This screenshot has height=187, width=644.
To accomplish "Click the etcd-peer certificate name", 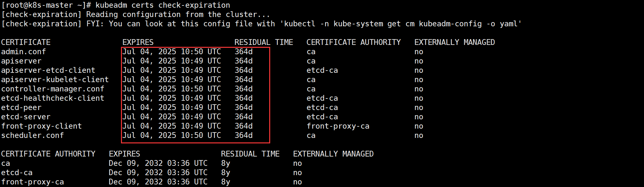I will point(21,107).
